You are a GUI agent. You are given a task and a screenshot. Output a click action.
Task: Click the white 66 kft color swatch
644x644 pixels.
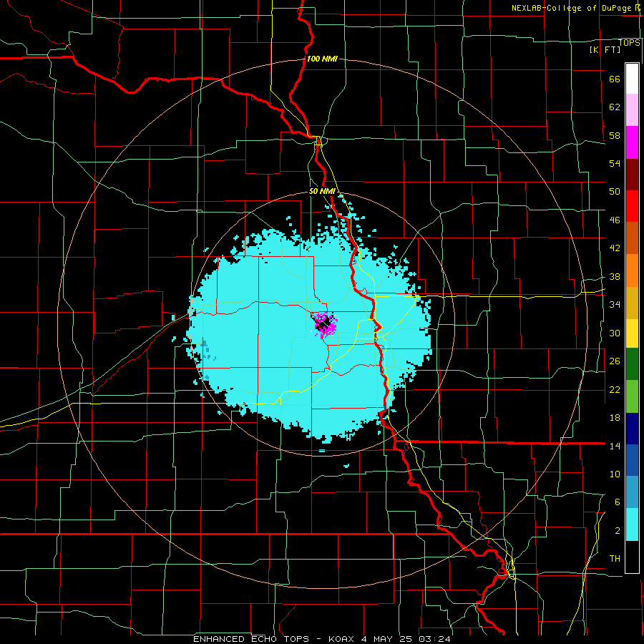coord(632,79)
